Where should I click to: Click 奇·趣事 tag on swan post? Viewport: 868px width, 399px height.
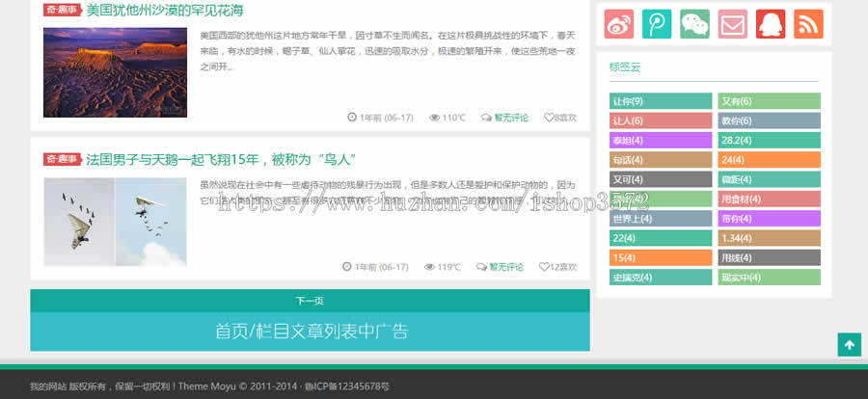[x=63, y=159]
